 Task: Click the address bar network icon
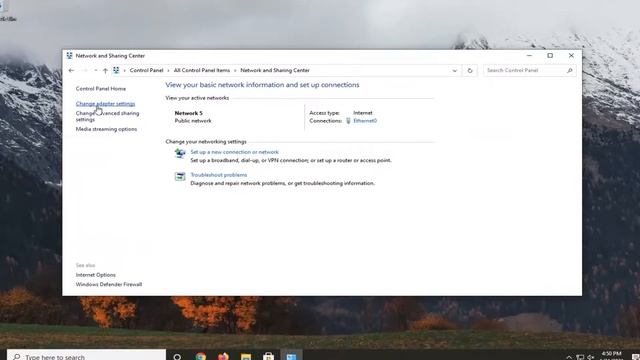coord(116,70)
